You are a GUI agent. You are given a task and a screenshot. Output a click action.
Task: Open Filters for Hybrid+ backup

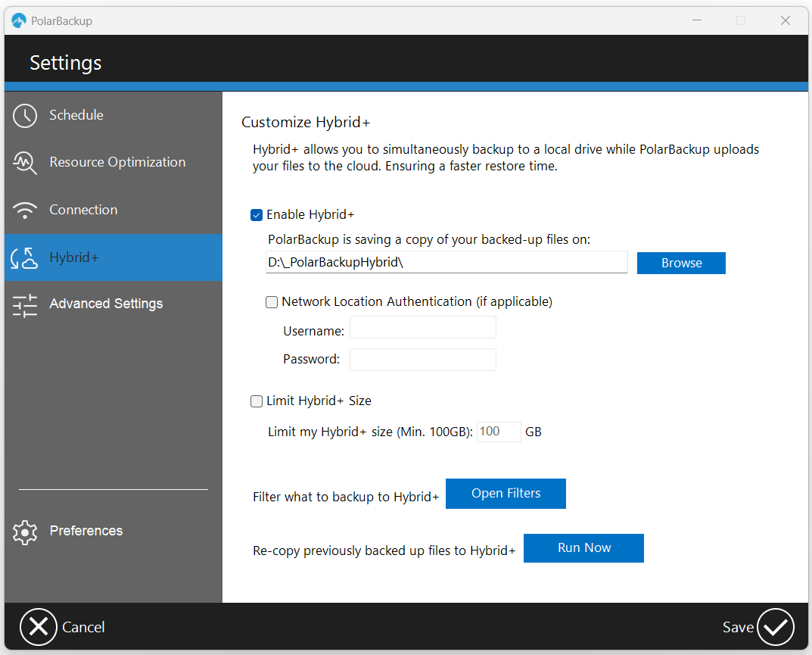tap(506, 493)
